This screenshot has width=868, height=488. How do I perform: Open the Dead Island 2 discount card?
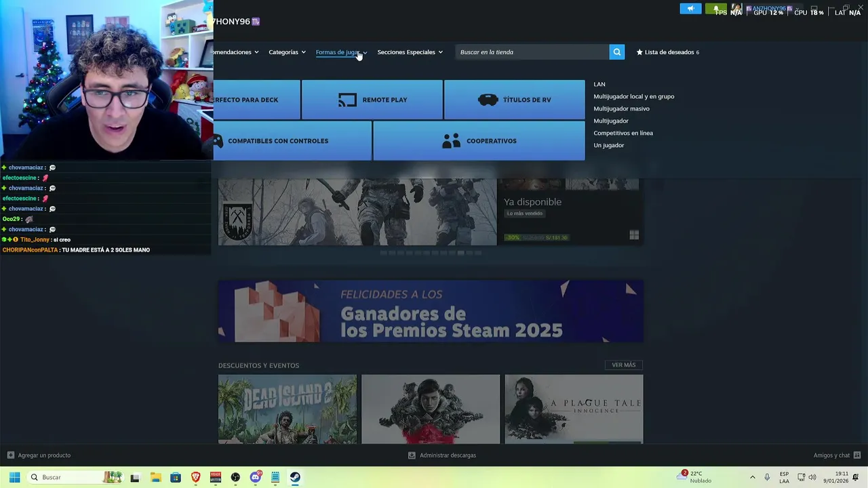click(288, 409)
